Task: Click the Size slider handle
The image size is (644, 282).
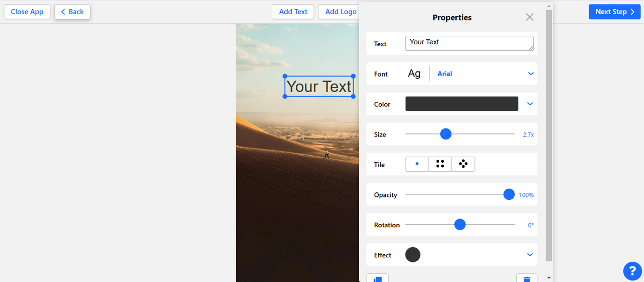Action: pyautogui.click(x=446, y=134)
